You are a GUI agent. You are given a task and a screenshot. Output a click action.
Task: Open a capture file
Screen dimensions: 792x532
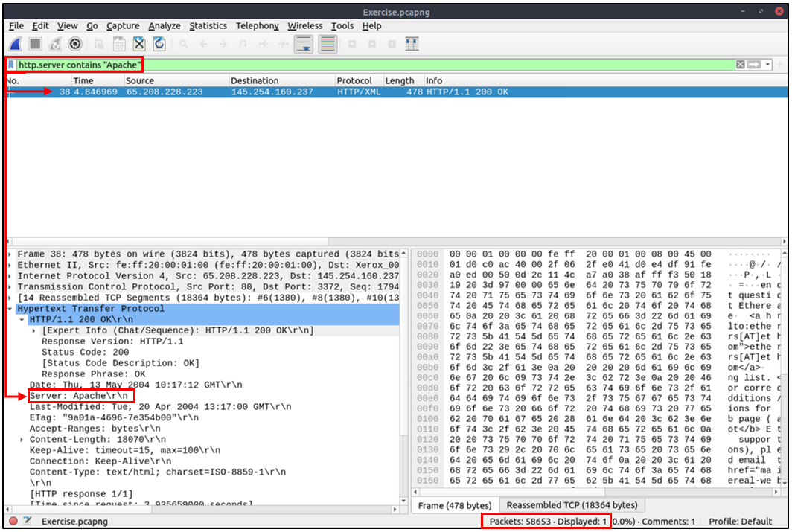tap(99, 45)
